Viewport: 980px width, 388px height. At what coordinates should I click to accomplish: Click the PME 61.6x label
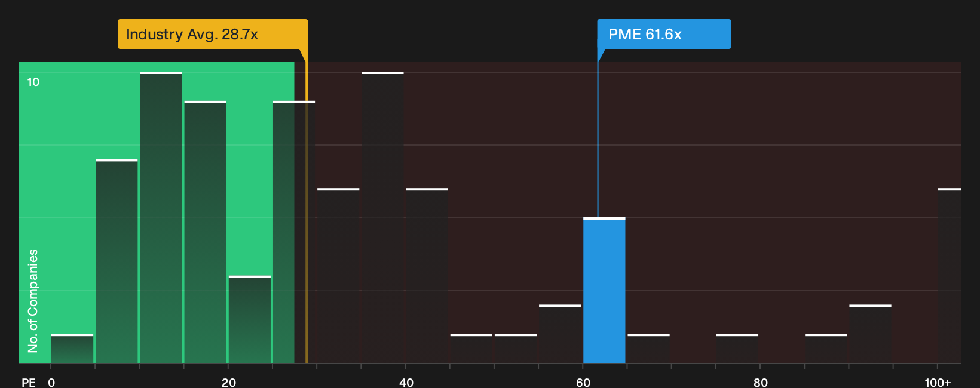coord(664,34)
